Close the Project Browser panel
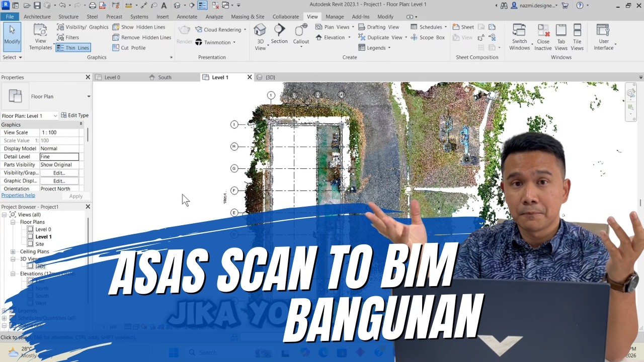Viewport: 644px width, 362px height. tap(88, 207)
